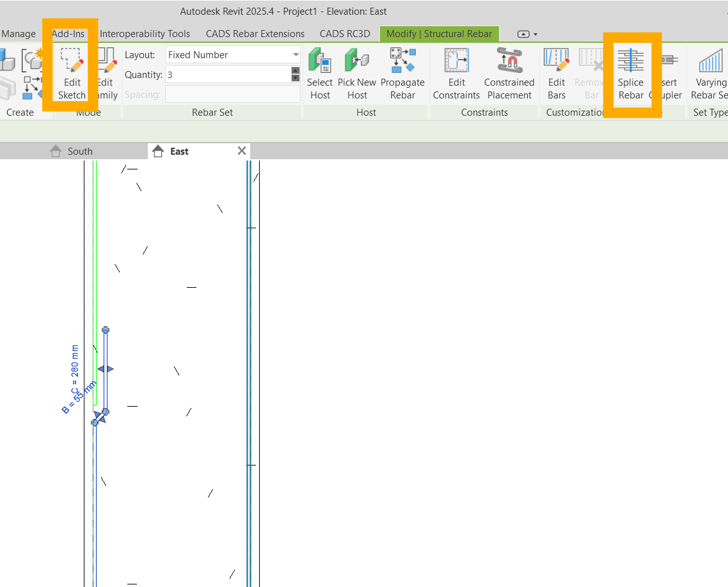Open the Layout dropdown showing Fixed Number

coord(232,54)
